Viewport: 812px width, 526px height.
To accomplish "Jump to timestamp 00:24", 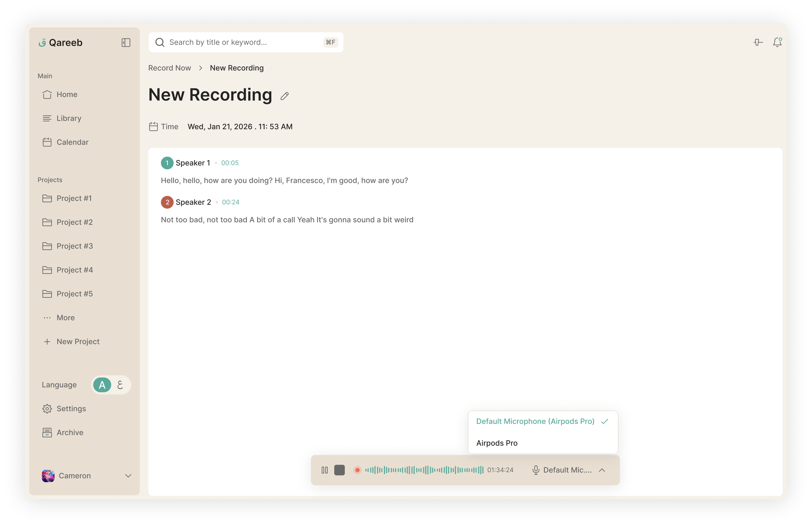I will click(x=231, y=202).
